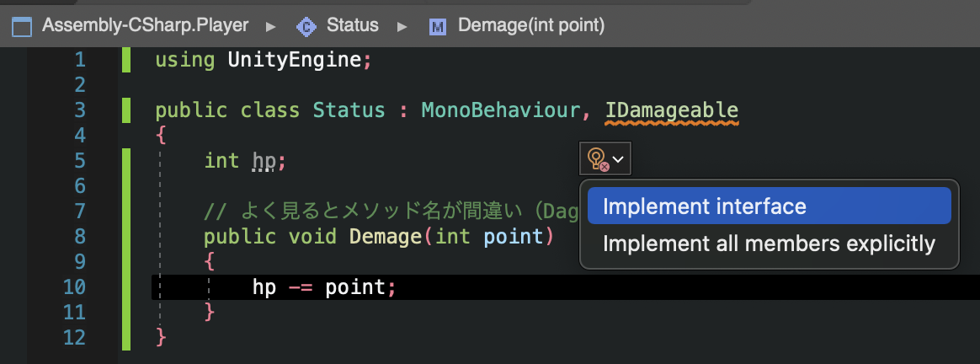This screenshot has height=364, width=980.
Task: Open the Demage(int point) member breadcrumb
Action: (531, 25)
